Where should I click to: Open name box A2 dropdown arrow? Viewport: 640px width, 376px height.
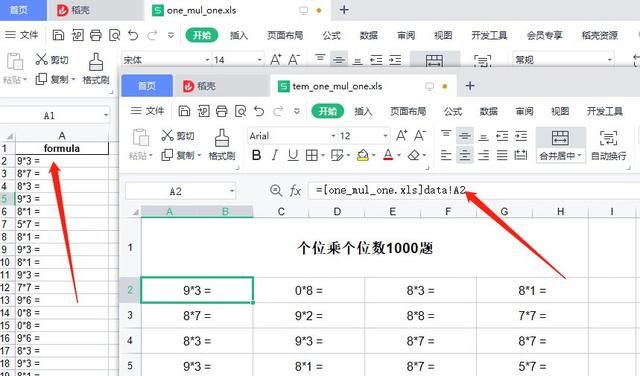[231, 191]
